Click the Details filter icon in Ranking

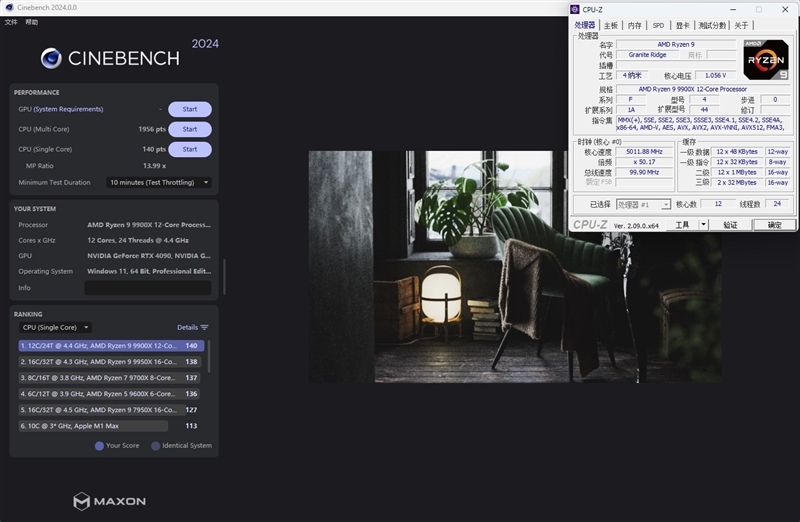pos(205,328)
